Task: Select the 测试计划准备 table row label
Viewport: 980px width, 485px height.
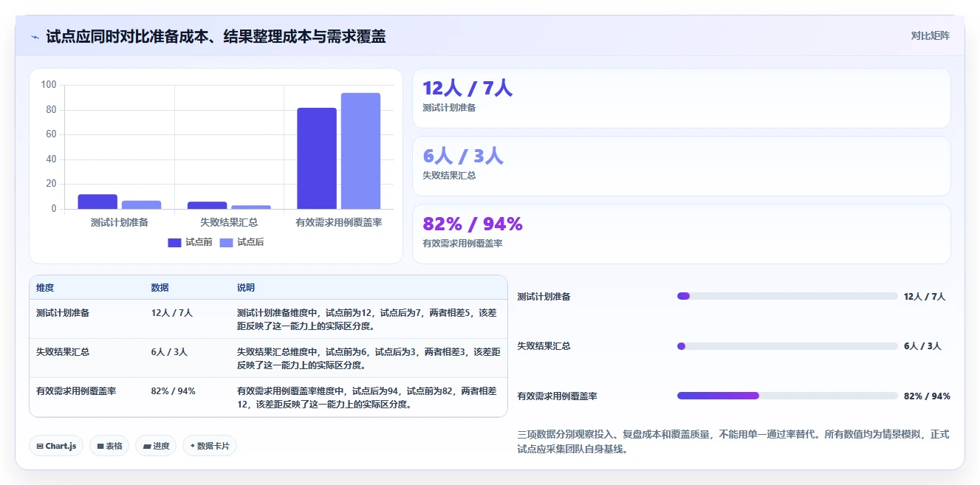Action: 63,312
